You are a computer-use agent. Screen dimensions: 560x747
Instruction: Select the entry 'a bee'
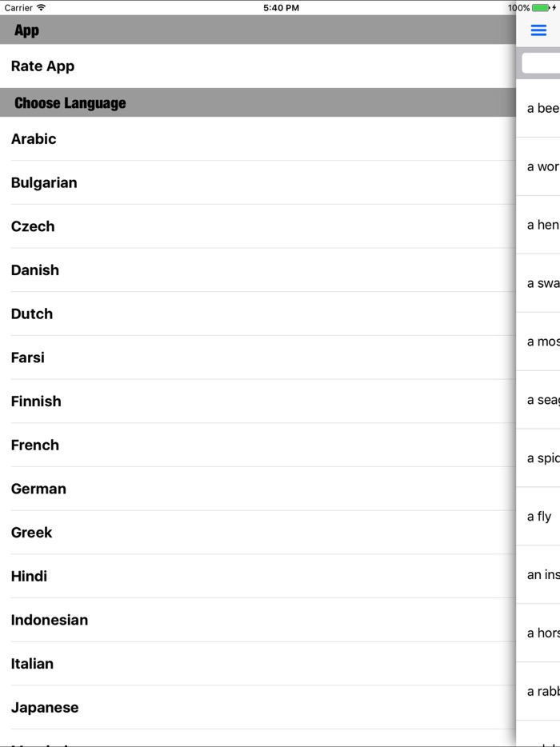(x=542, y=108)
